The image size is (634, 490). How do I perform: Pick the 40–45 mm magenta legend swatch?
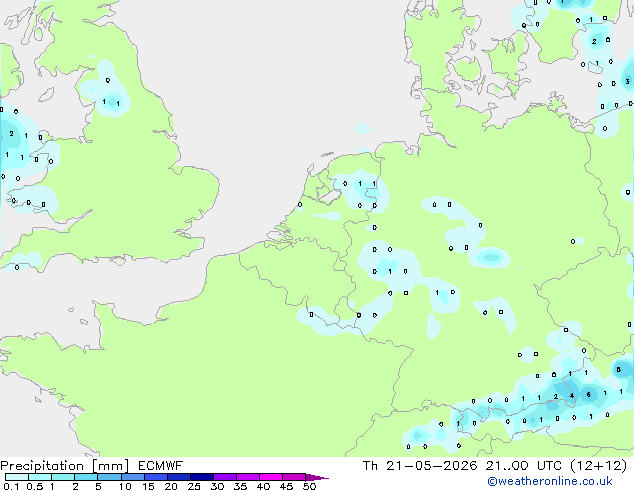[x=271, y=477]
